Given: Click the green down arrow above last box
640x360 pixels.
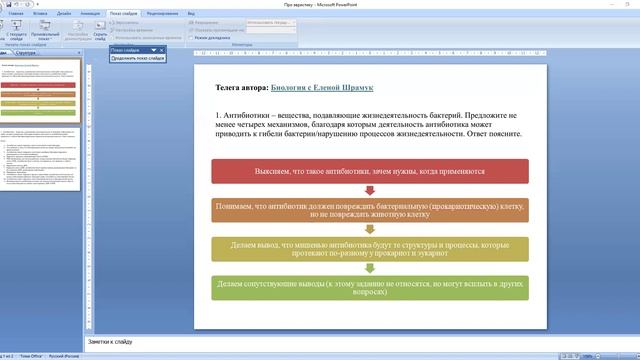Looking at the screenshot, I should pyautogui.click(x=370, y=268).
